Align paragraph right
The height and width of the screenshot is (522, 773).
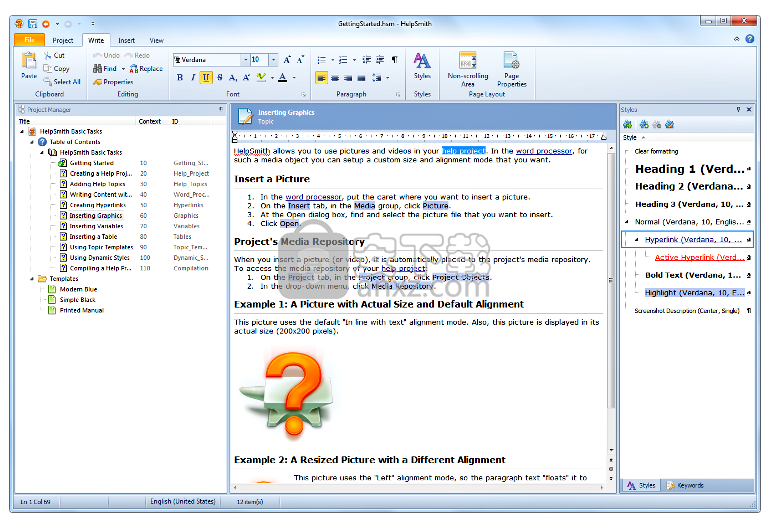click(x=348, y=78)
